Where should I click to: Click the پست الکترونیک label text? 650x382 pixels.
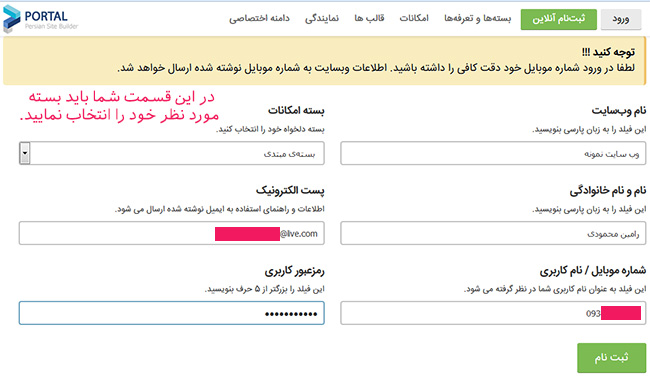point(290,190)
